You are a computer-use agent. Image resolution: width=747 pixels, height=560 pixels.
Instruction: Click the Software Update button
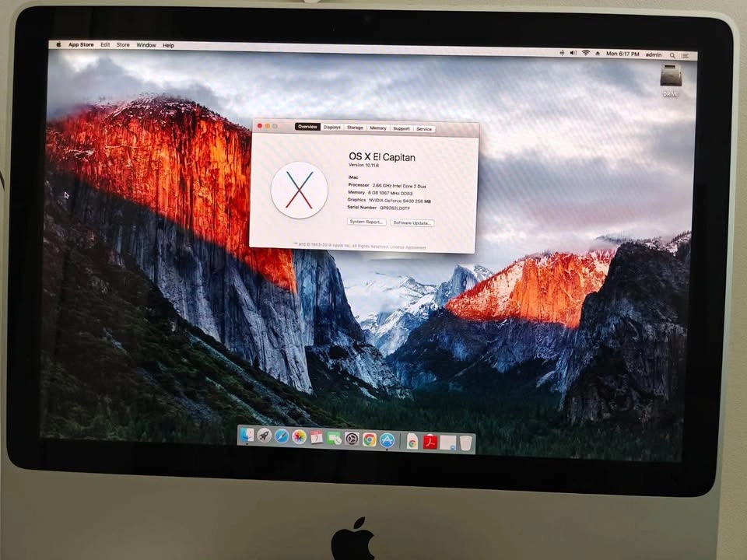click(412, 222)
